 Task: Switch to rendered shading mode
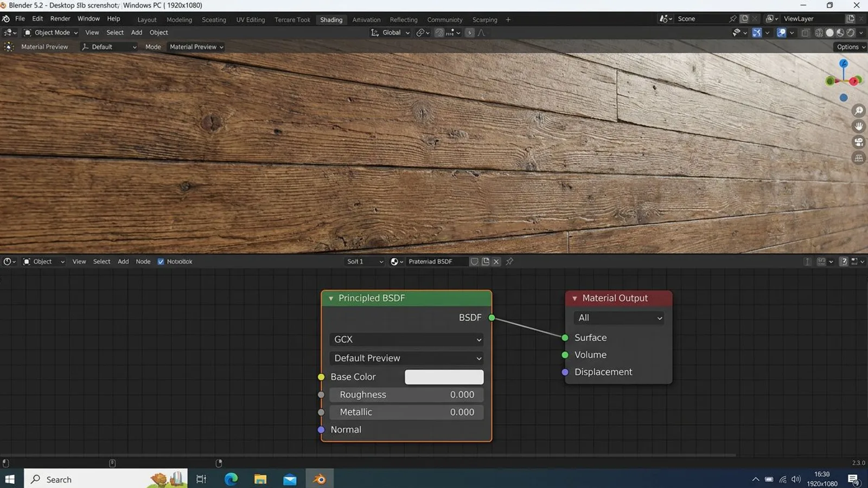coord(850,33)
